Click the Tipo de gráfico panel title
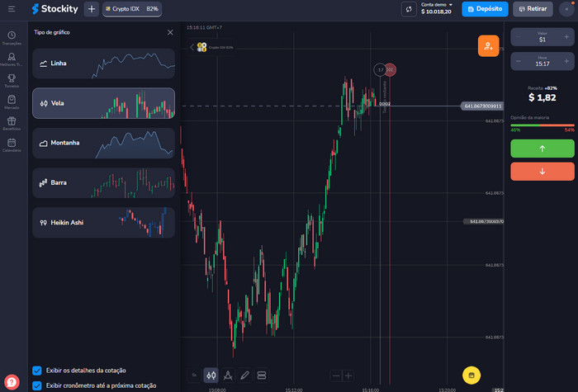This screenshot has width=578, height=392. point(52,32)
